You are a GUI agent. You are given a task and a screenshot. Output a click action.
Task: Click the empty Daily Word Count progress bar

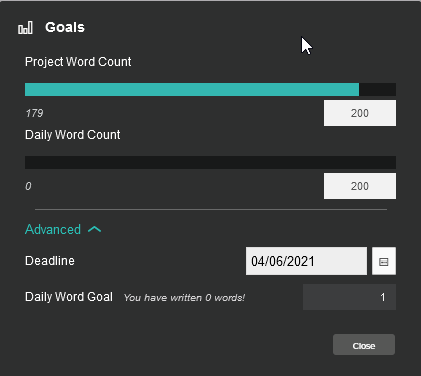pyautogui.click(x=210, y=162)
